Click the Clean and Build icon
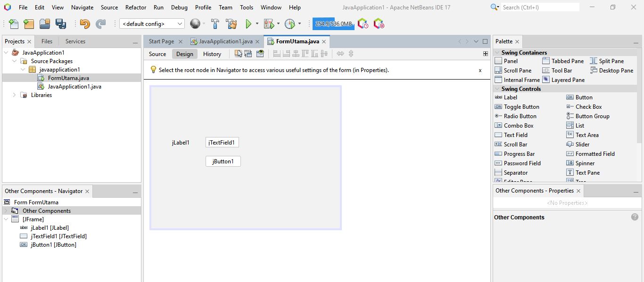The width and height of the screenshot is (644, 282). point(231,24)
